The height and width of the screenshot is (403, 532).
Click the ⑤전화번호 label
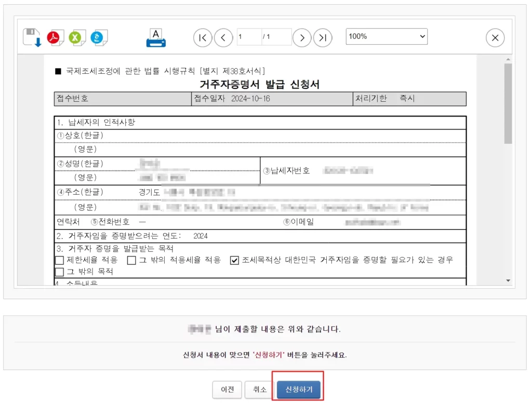110,222
